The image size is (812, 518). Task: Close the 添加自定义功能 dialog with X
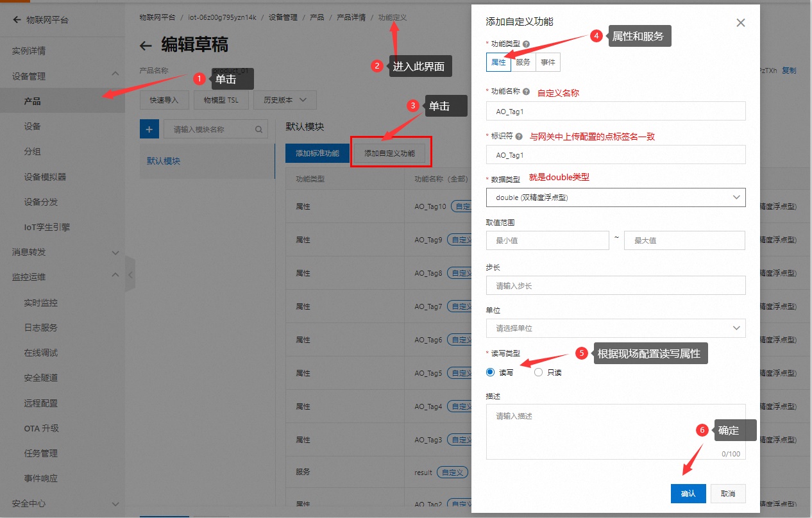[740, 23]
